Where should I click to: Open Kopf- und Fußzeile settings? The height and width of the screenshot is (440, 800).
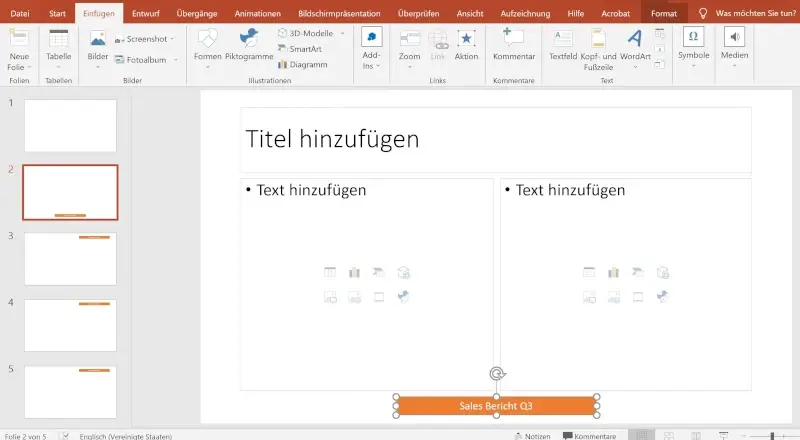pyautogui.click(x=598, y=50)
